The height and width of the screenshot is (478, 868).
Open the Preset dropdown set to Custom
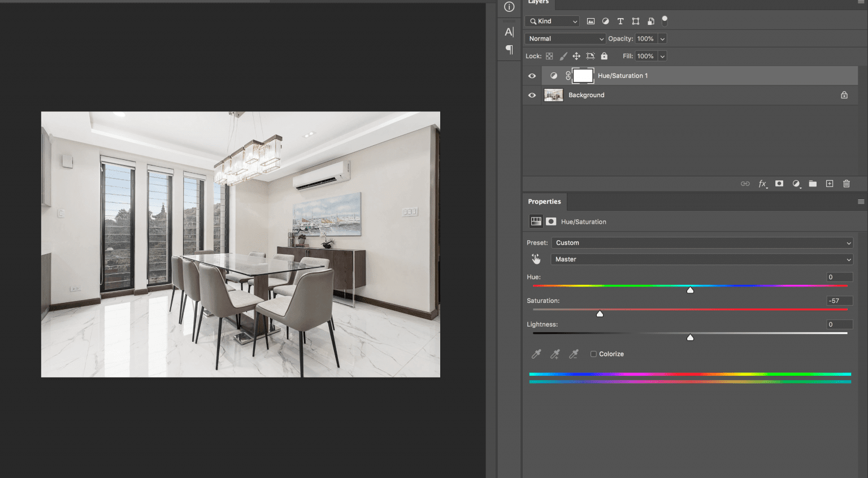(702, 242)
